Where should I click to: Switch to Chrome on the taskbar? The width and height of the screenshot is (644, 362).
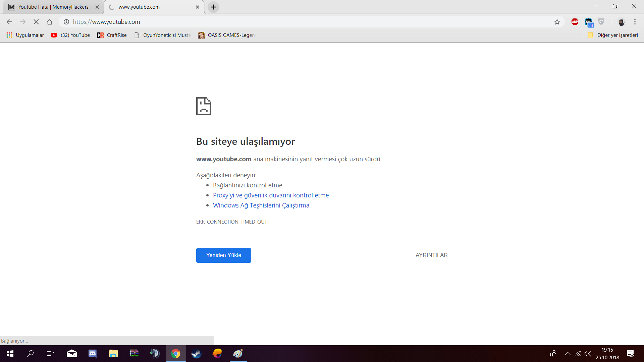176,354
